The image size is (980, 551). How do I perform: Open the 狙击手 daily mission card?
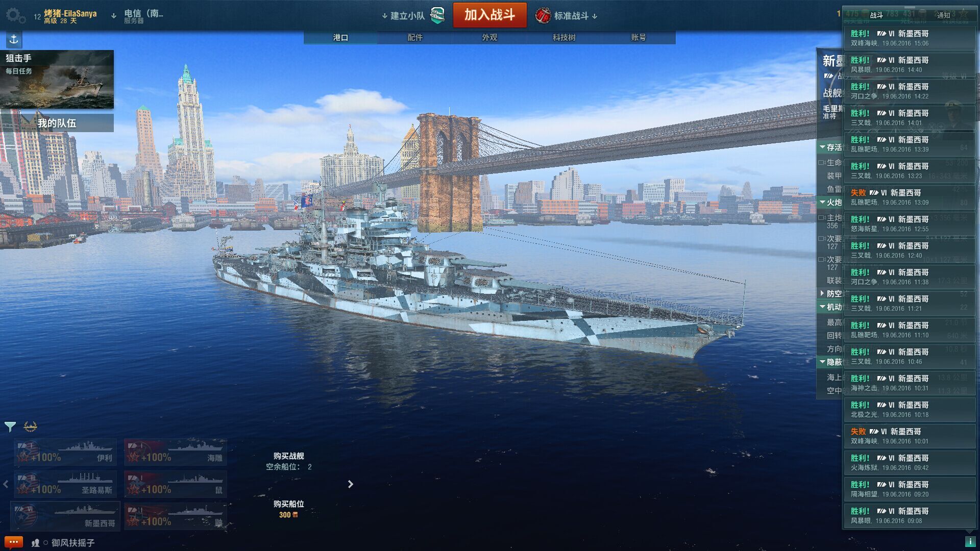(x=57, y=80)
